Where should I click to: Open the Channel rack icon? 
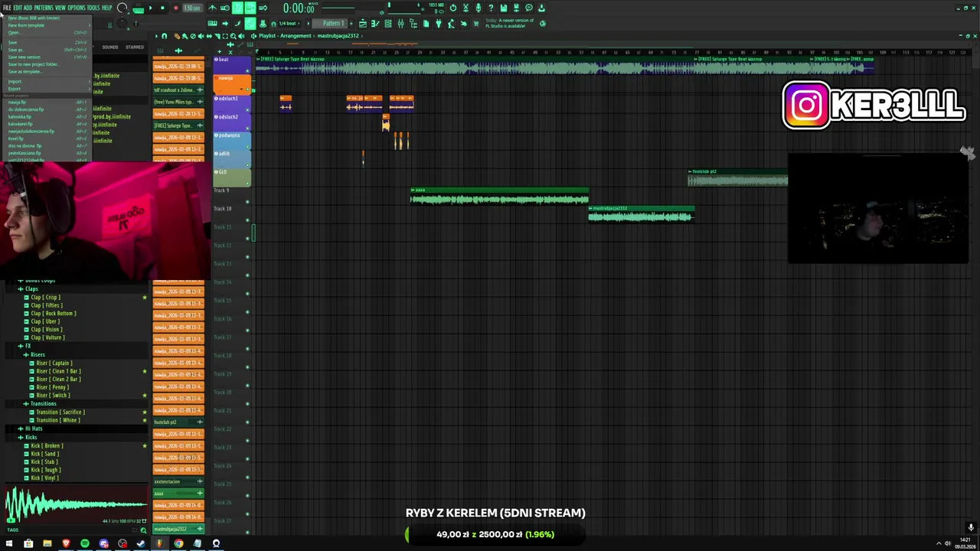[388, 24]
